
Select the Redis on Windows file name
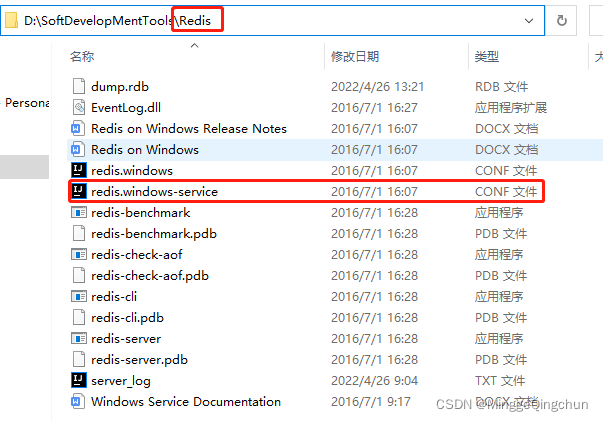145,150
